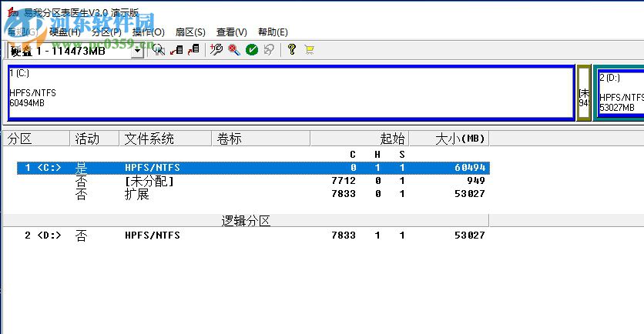Click the 卷标 column header
Screen dimensions: 644x334
[261, 139]
